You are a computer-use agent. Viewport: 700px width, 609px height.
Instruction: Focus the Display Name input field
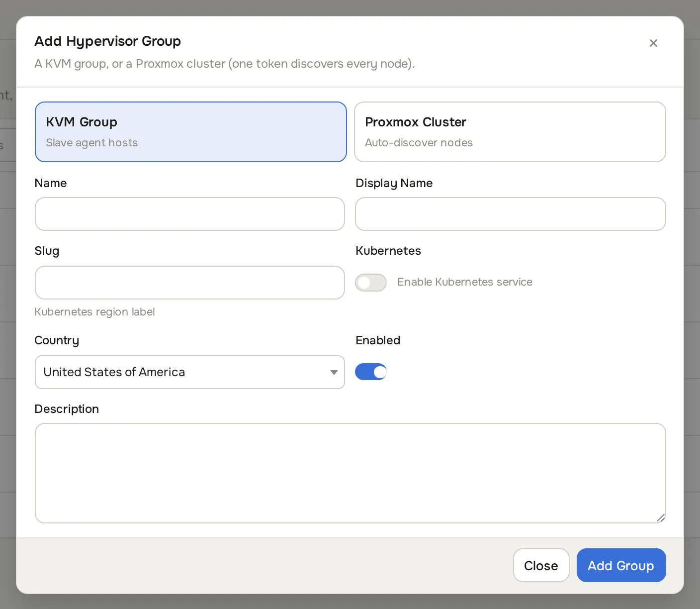511,214
